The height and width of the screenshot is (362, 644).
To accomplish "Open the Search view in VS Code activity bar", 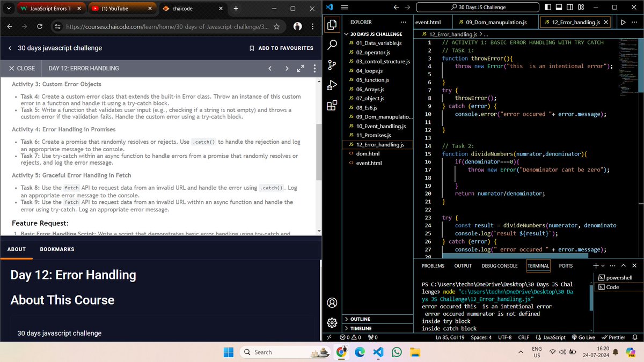I will [x=332, y=45].
